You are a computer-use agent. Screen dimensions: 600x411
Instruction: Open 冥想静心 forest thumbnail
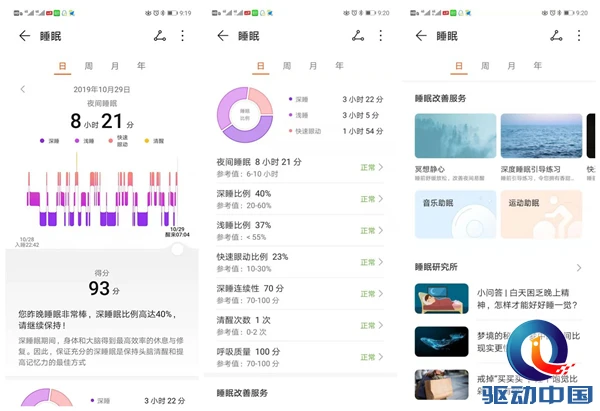click(x=455, y=136)
